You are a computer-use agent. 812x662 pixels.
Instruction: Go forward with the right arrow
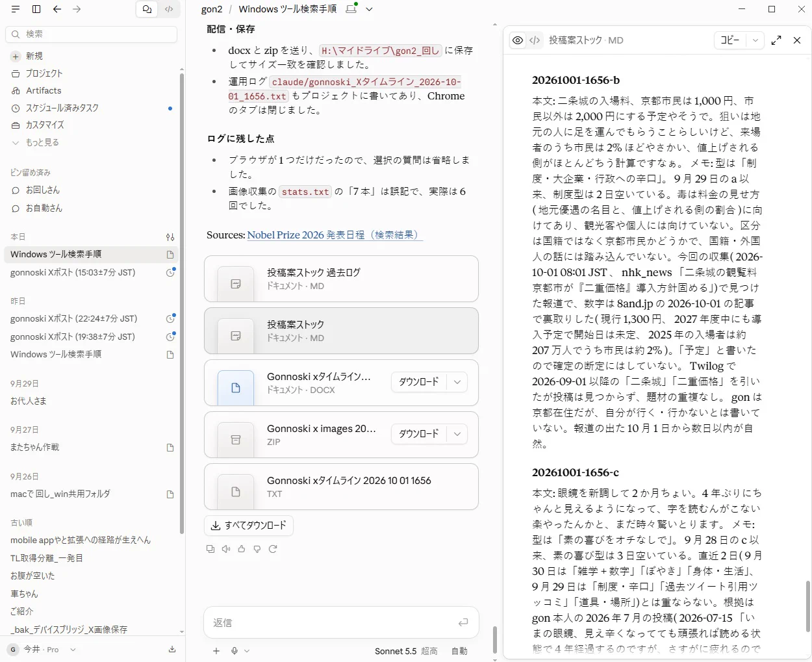point(77,9)
